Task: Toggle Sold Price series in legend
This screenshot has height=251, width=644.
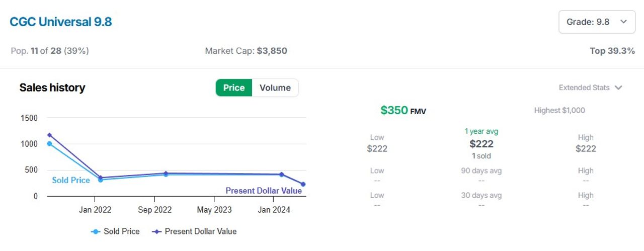Action: point(121,231)
